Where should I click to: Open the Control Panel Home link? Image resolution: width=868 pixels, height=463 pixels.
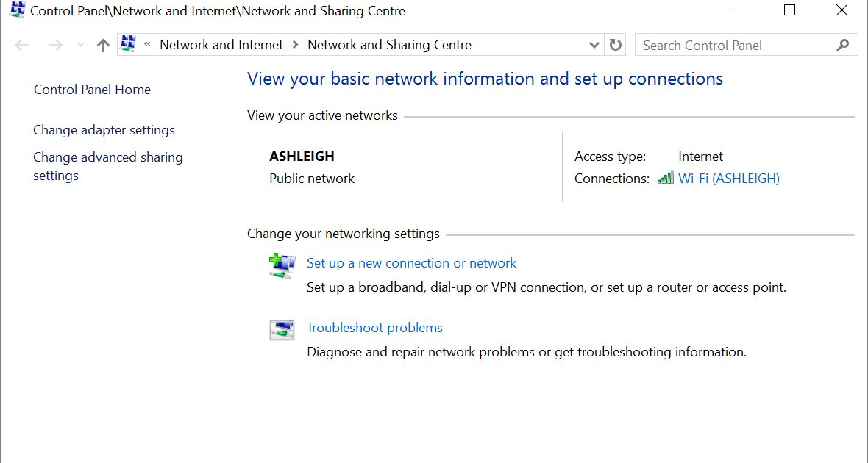pyautogui.click(x=92, y=90)
